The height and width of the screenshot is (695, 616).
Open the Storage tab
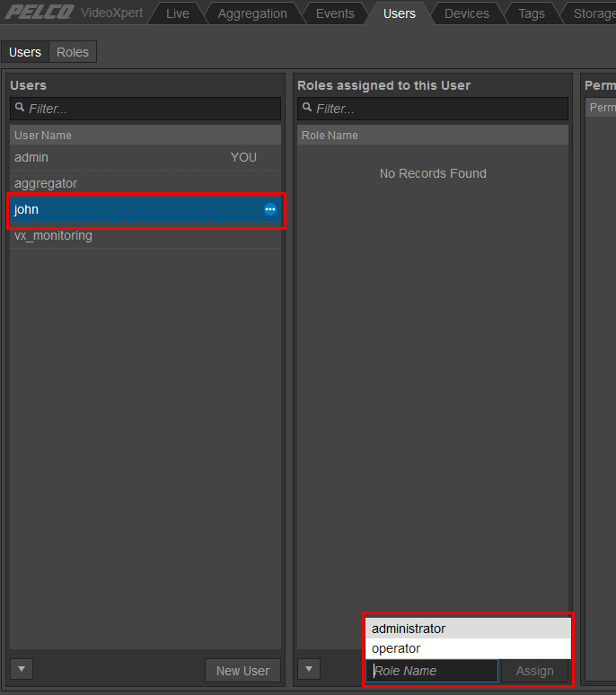tap(594, 13)
